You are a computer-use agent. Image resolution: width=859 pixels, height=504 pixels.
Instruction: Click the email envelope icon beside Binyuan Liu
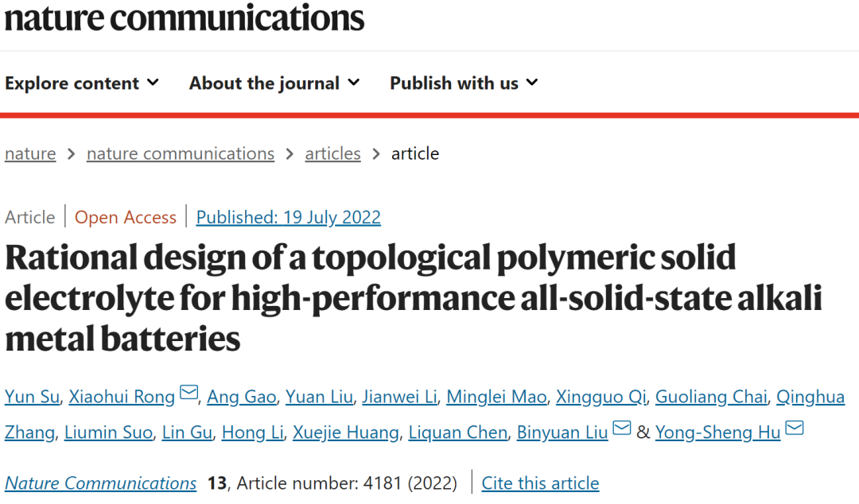[622, 428]
